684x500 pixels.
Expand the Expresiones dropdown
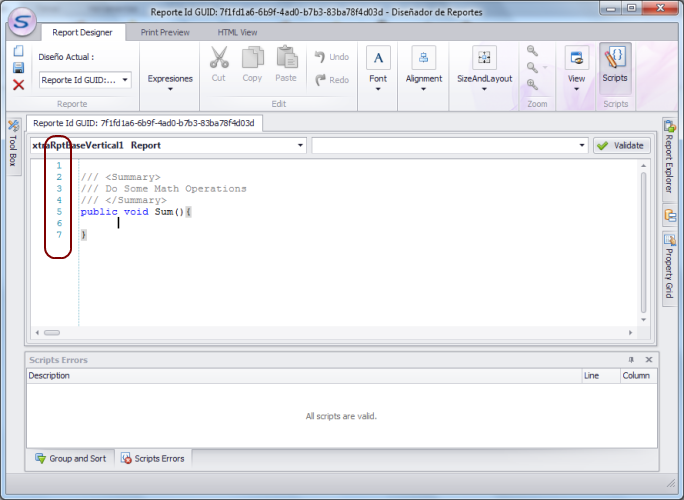[170, 80]
